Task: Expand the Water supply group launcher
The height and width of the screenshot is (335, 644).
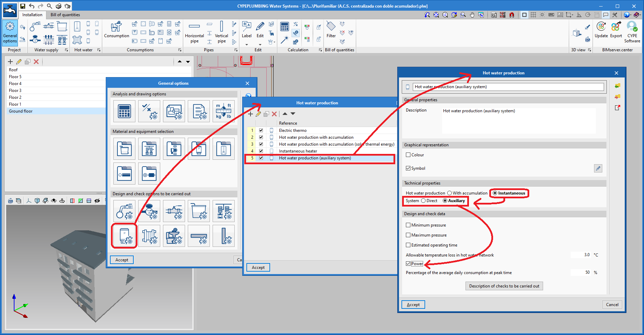Action: [66, 50]
